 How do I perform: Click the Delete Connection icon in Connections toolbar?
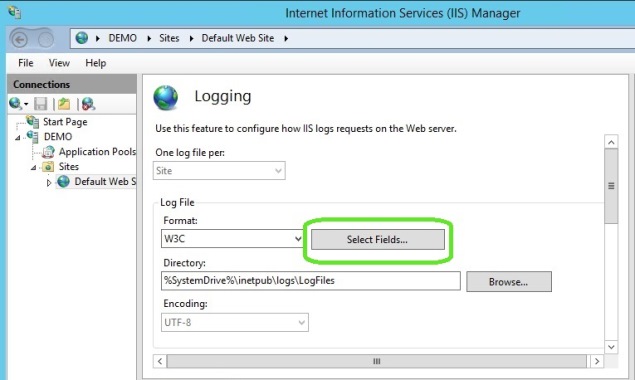(x=88, y=104)
